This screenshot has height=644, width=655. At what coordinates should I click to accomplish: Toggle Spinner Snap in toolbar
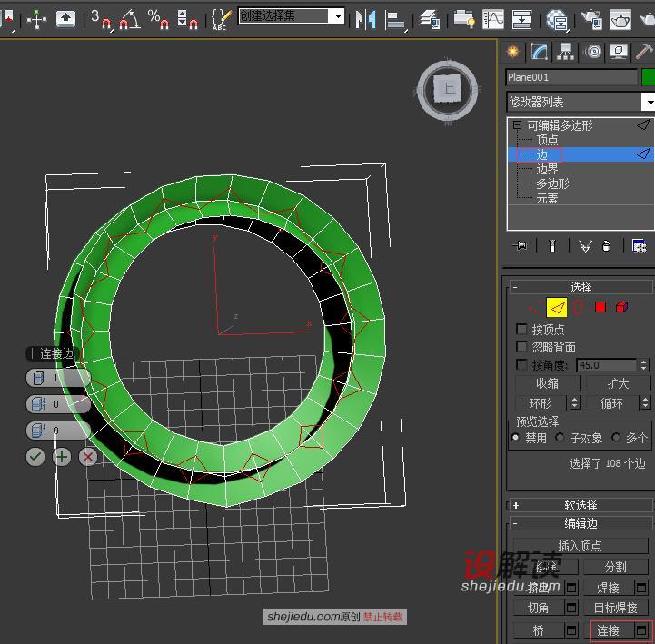click(x=187, y=19)
